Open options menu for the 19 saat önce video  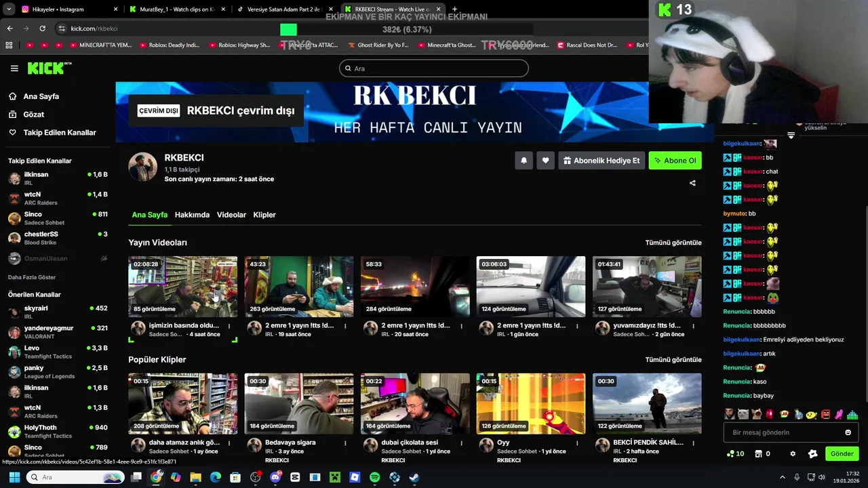[345, 326]
